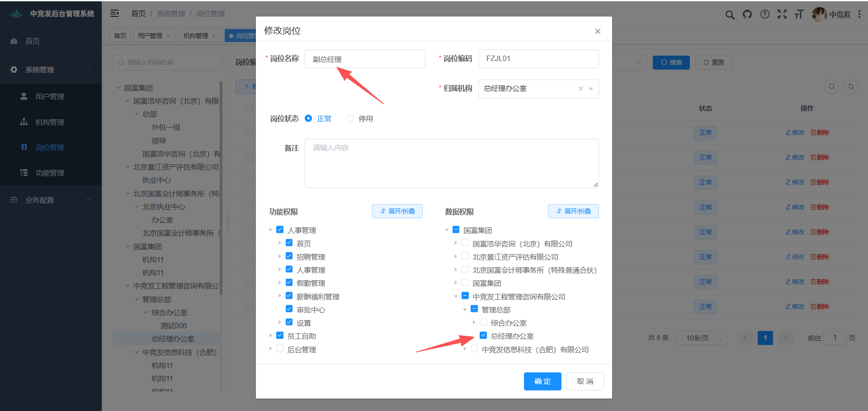Screen dimensions: 868x411
Task: Click the 确定 confirm button
Action: coord(542,381)
